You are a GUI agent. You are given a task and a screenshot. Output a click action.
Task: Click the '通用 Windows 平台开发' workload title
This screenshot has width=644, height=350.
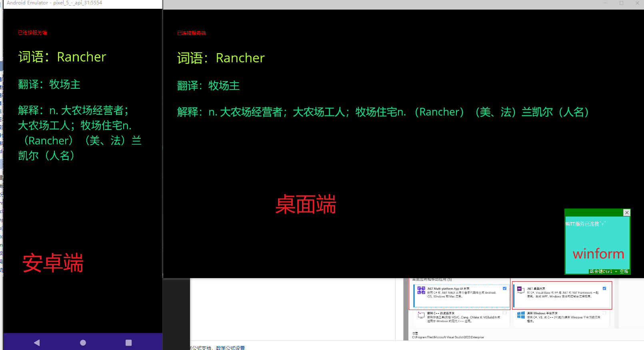pyautogui.click(x=542, y=313)
